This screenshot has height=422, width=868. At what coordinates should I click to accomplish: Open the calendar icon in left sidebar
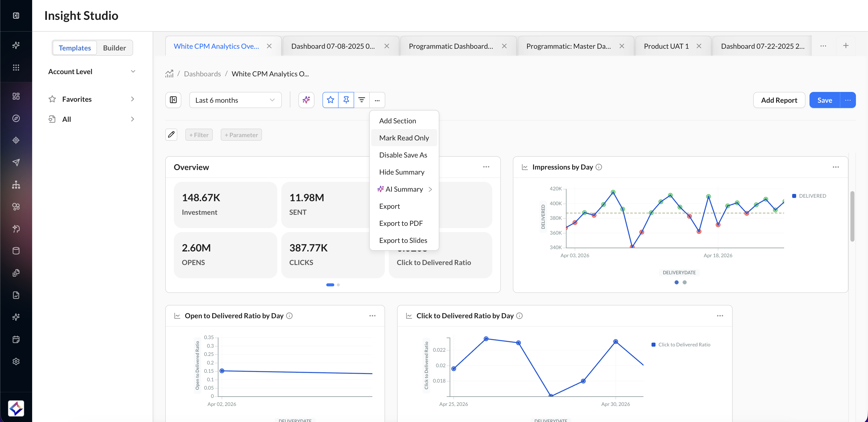tap(16, 339)
